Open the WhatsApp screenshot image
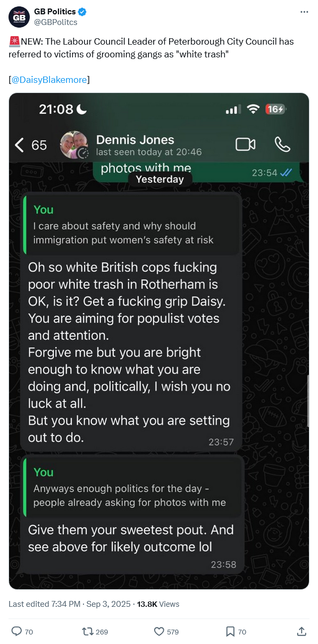 159,341
